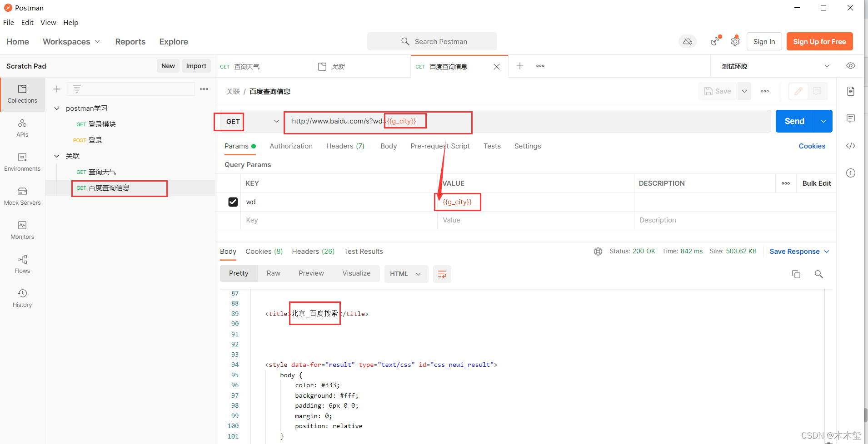868x444 pixels.
Task: Click the comment mode icon beside pencil
Action: click(817, 91)
